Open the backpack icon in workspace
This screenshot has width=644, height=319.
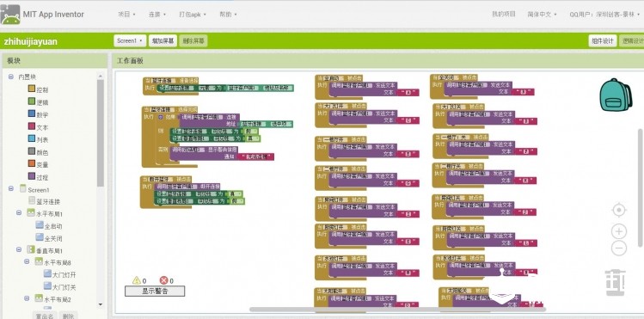click(616, 95)
